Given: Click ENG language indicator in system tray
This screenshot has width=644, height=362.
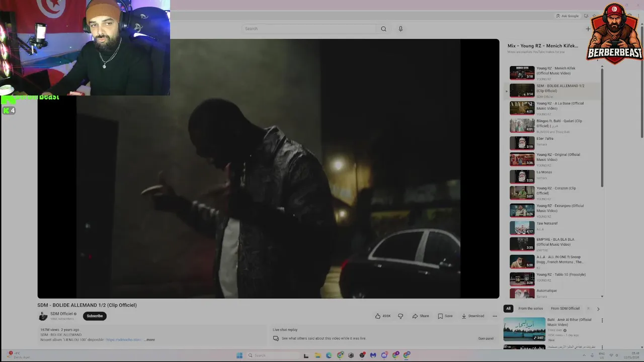Looking at the screenshot, I should point(602,355).
